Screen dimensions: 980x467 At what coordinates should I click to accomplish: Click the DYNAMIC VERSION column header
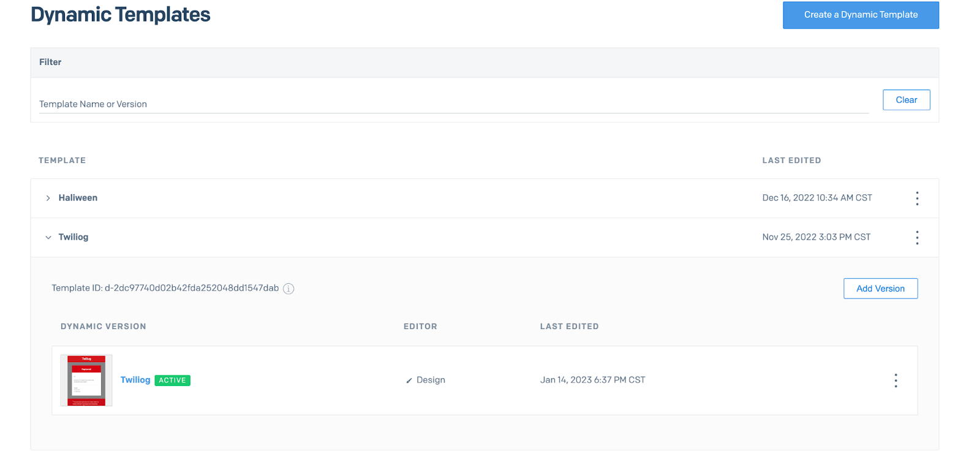point(104,327)
